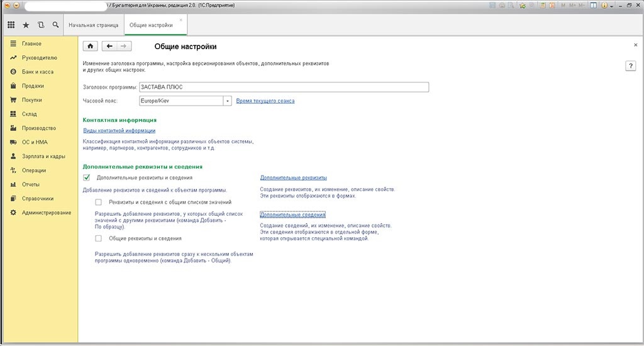
Task: Open the 'Банк и касса' section
Action: click(x=38, y=72)
